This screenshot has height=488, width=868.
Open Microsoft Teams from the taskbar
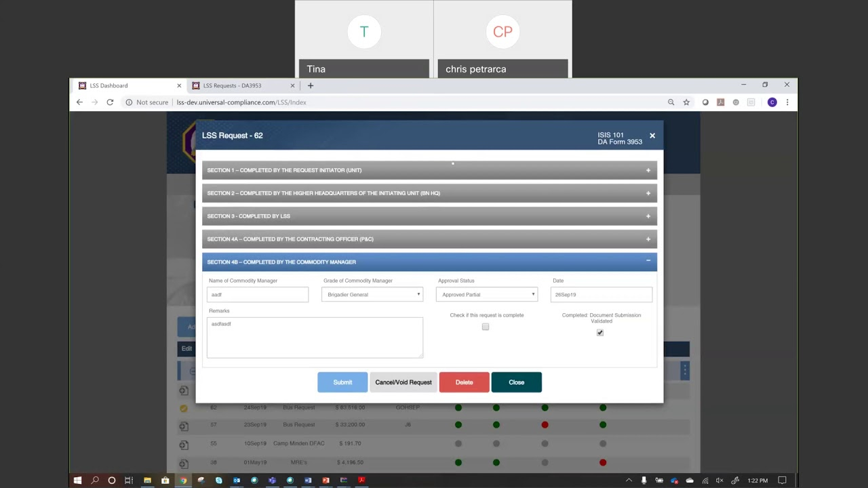(272, 481)
